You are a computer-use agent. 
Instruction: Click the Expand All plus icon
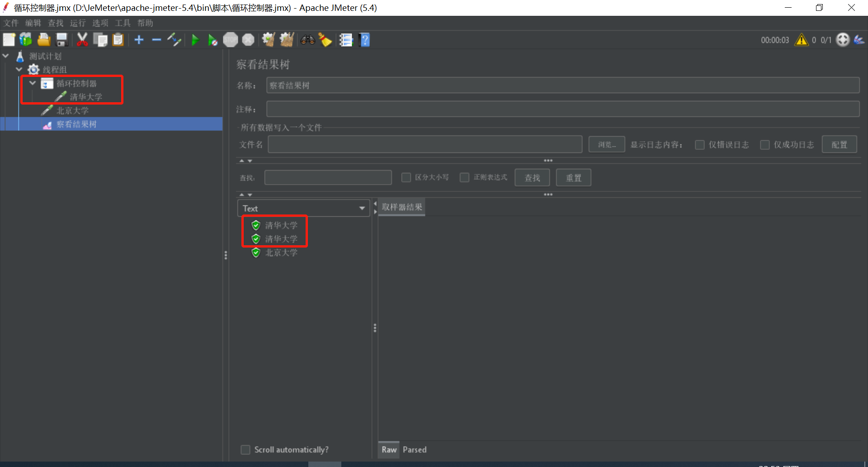click(139, 40)
